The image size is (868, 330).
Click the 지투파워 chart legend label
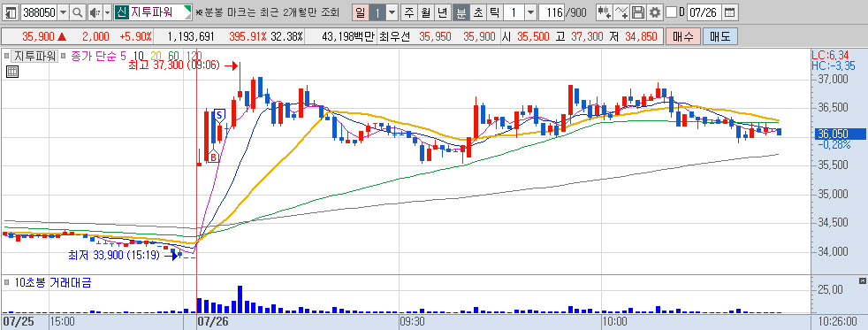pos(34,56)
